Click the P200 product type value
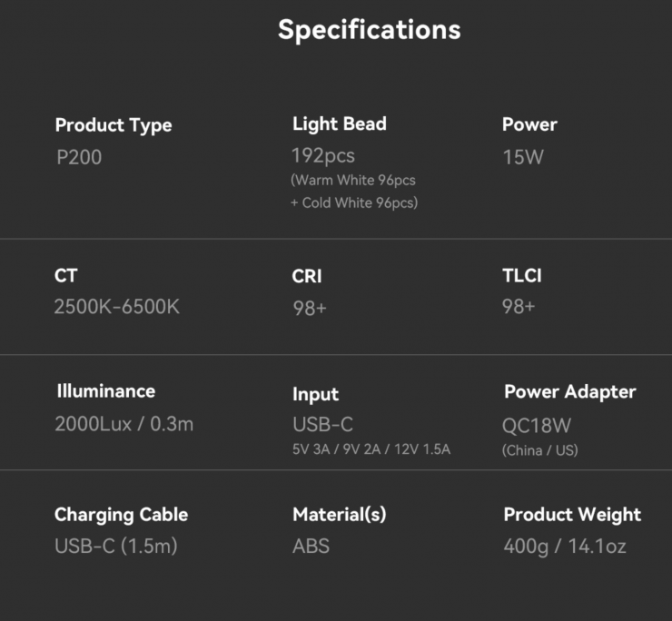The image size is (672, 621). [x=79, y=157]
